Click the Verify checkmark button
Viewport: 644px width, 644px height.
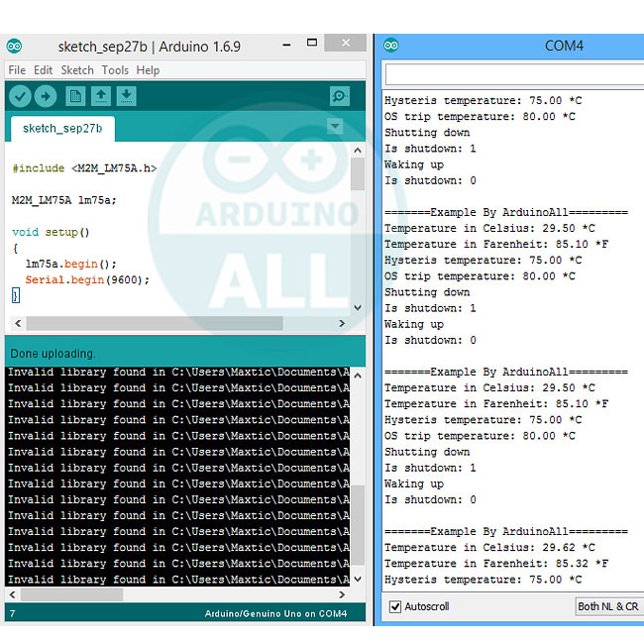[20, 96]
